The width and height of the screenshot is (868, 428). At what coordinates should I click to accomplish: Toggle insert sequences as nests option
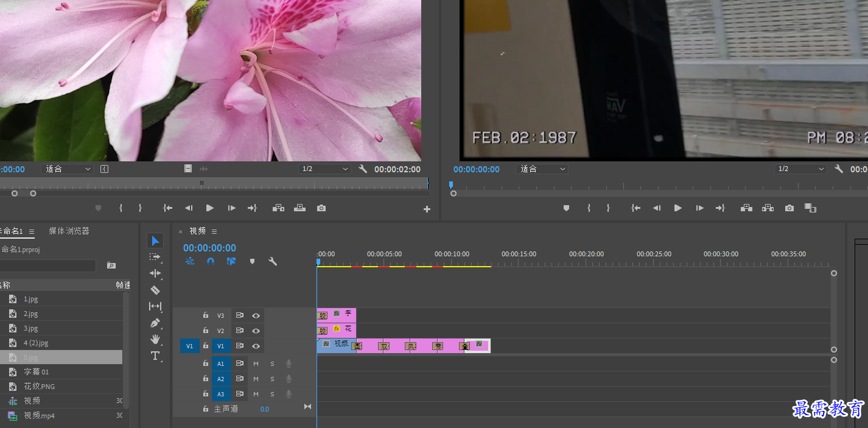[x=190, y=261]
